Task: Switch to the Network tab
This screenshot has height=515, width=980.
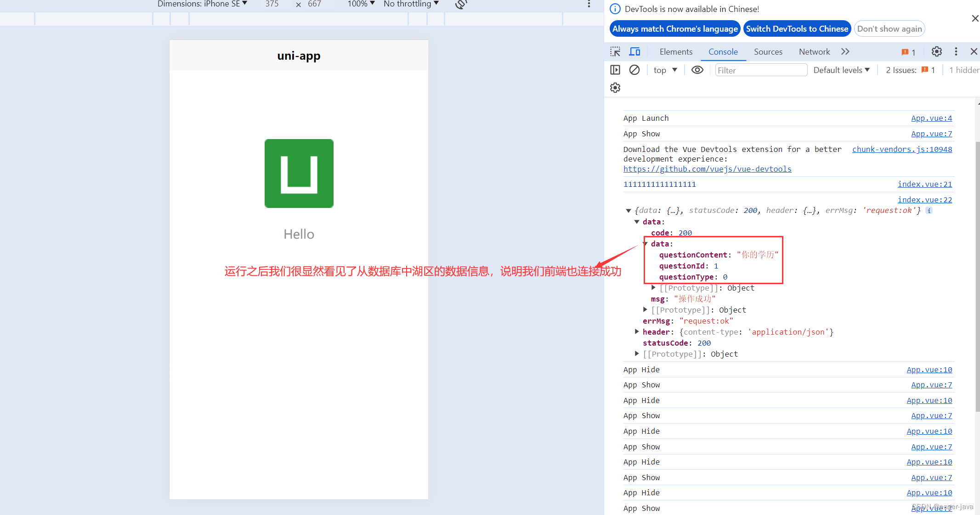Action: (x=814, y=52)
